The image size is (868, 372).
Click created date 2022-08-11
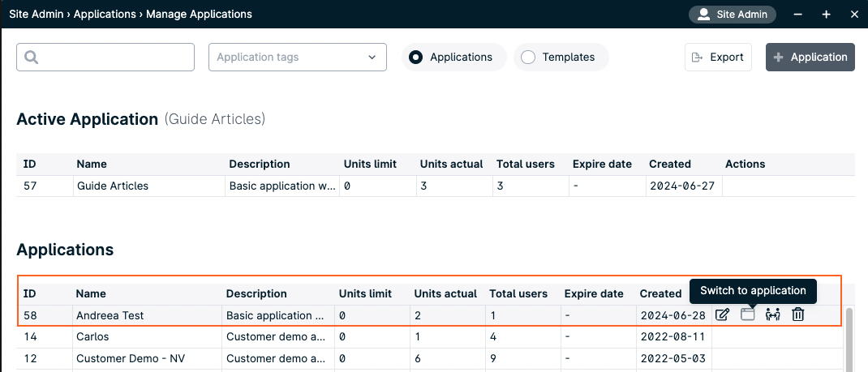click(x=673, y=336)
